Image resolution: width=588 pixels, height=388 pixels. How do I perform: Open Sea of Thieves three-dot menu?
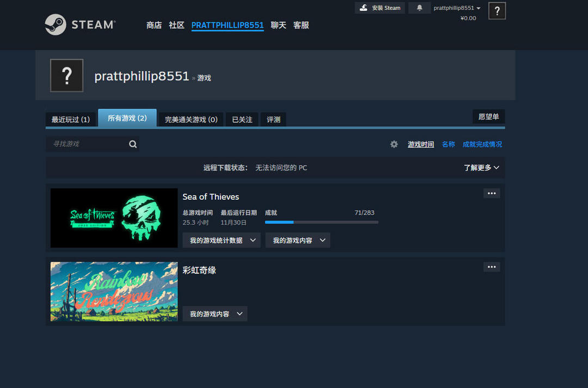pos(491,193)
